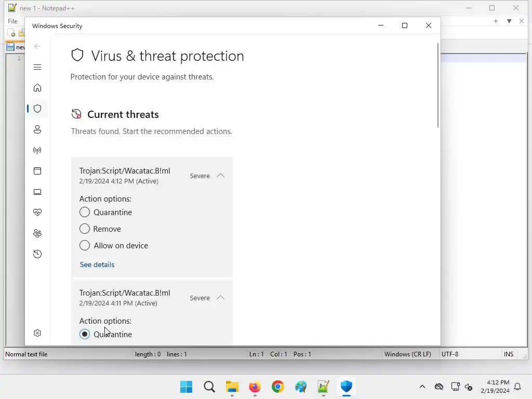Open Account protection person icon in sidebar
Screen dimensions: 532x399
(x=37, y=129)
